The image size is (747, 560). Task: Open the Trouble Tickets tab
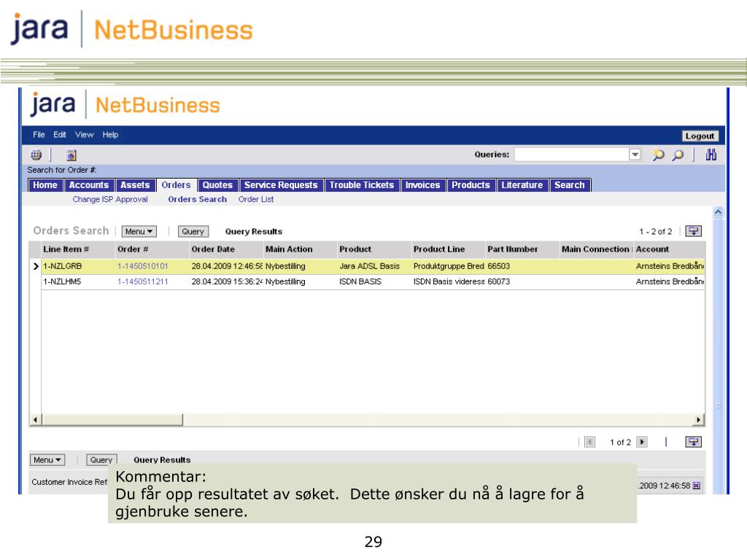[x=362, y=185]
